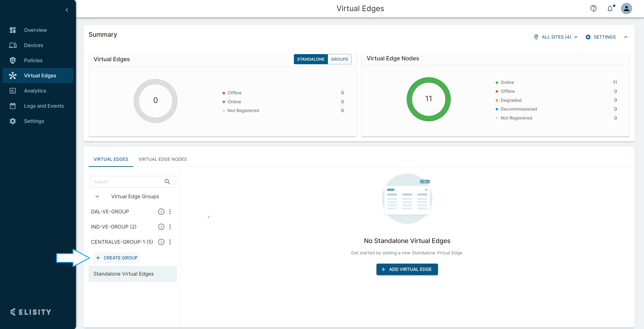The height and width of the screenshot is (329, 644).
Task: Open the three-dot menu for IND-VE-GROUP
Action: [170, 227]
